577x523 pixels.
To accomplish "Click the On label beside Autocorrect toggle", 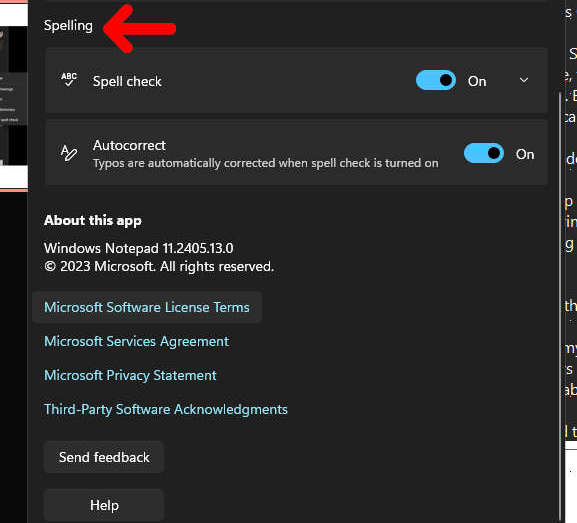I will 525,154.
